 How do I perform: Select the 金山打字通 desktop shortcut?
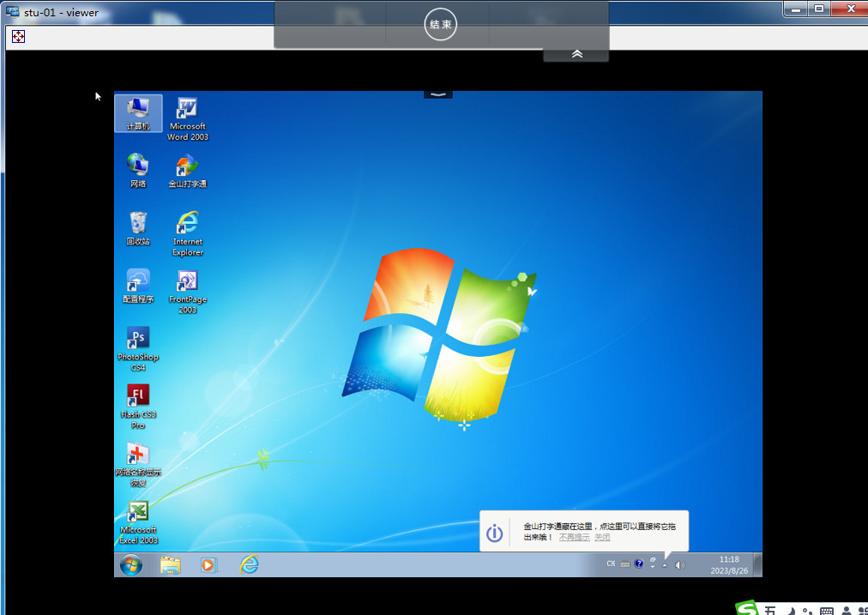188,171
